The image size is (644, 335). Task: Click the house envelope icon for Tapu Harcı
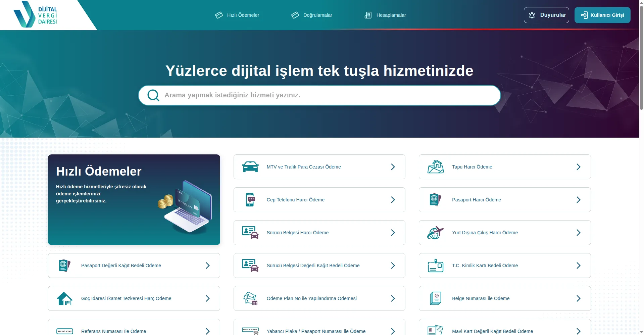click(x=436, y=167)
